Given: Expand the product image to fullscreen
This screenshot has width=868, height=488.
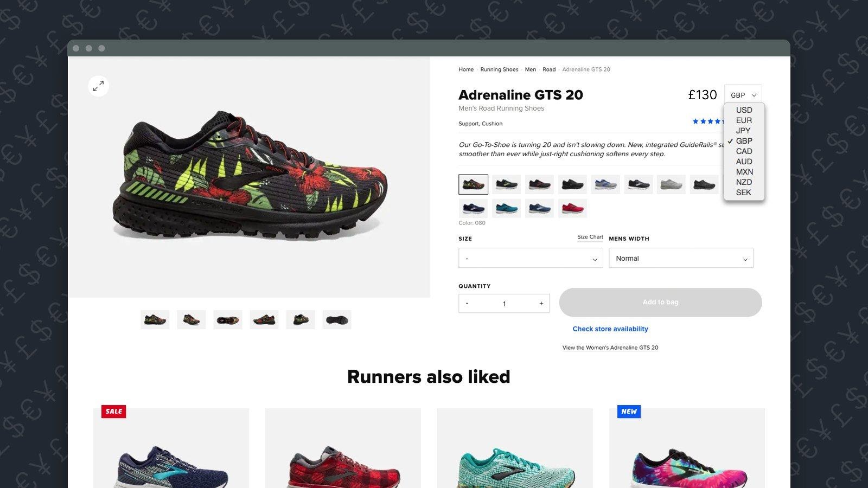Looking at the screenshot, I should [98, 86].
